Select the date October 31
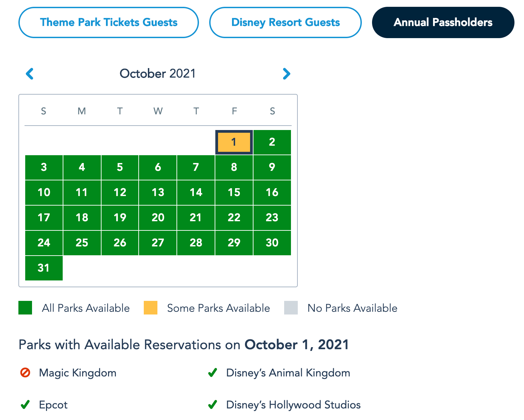The width and height of the screenshot is (524, 420). point(44,268)
